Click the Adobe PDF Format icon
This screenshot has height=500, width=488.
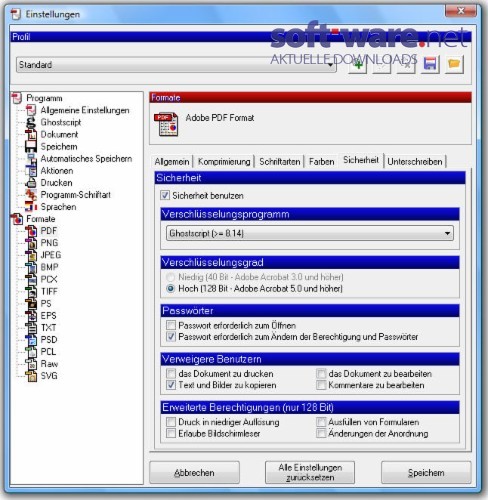tap(166, 124)
